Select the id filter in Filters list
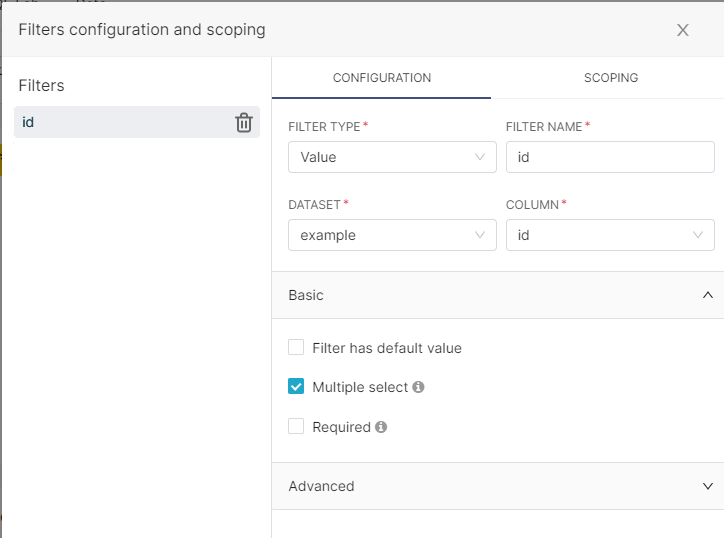Image resolution: width=724 pixels, height=538 pixels. point(120,123)
